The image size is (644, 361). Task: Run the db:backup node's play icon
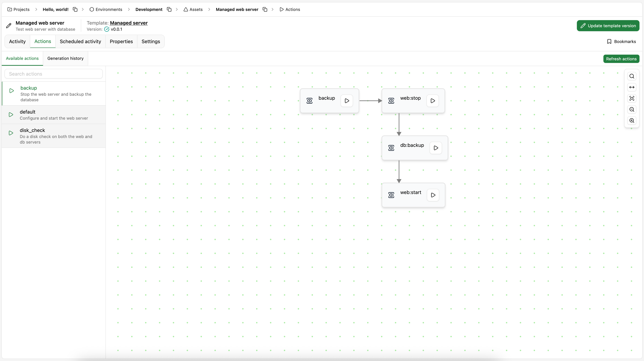436,148
